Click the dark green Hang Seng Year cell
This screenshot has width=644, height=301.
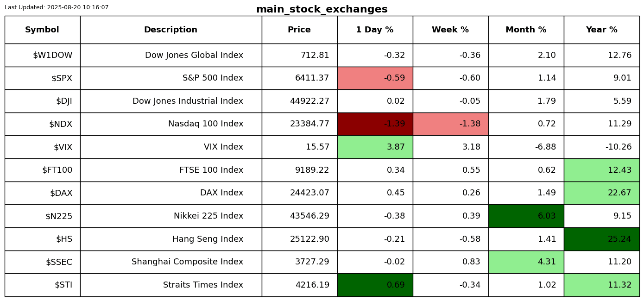click(601, 239)
